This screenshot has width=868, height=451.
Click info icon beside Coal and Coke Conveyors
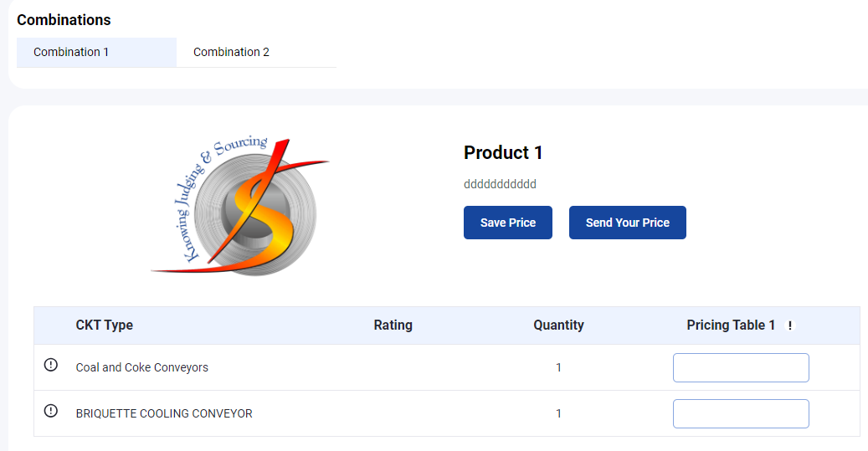coord(50,365)
